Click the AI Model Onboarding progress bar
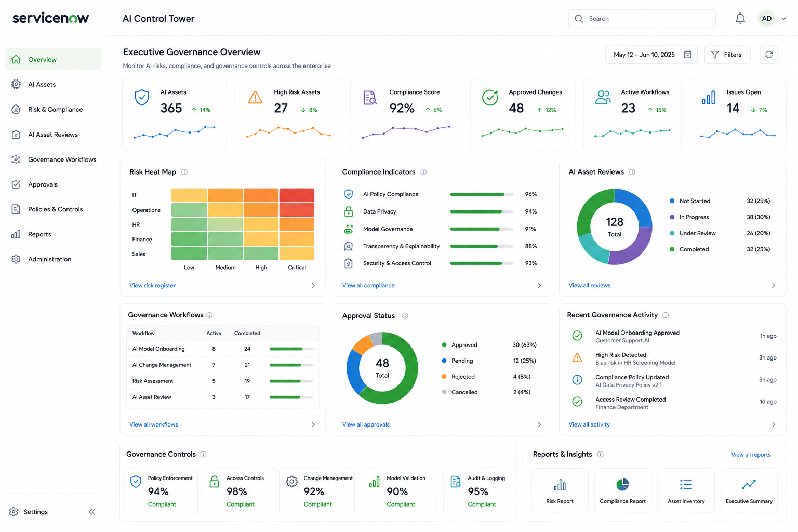 291,349
